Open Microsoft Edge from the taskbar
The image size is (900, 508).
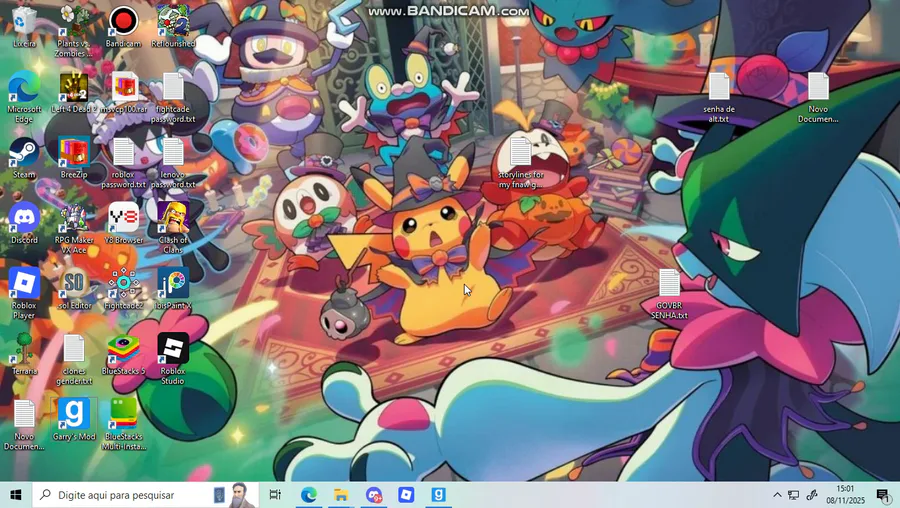pos(309,495)
